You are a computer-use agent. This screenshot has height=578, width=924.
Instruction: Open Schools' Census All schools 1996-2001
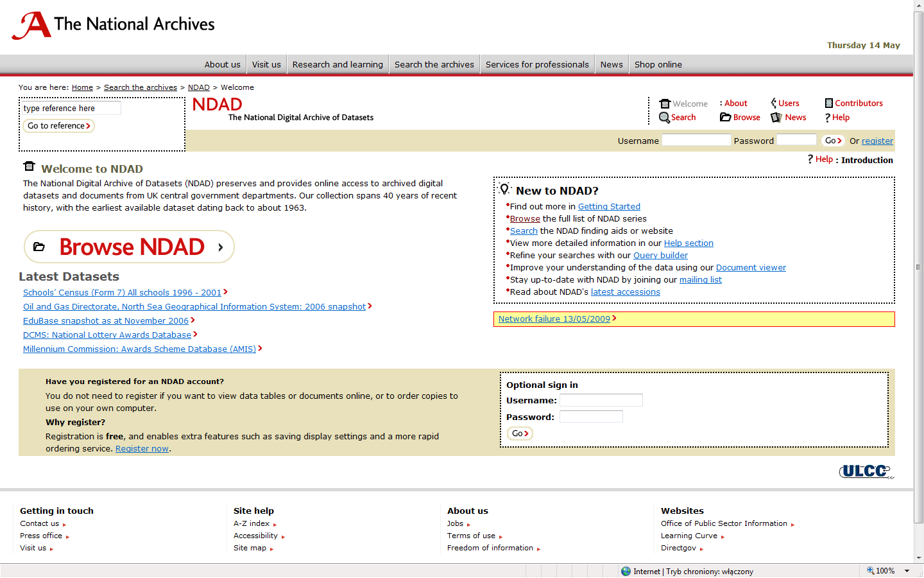(122, 292)
